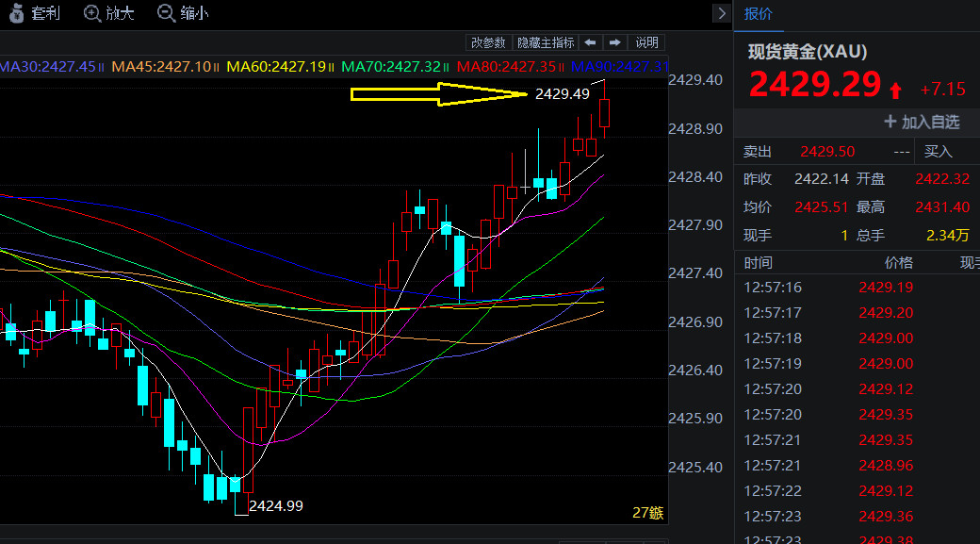Image resolution: width=980 pixels, height=544 pixels.
Task: Select the red MA80 indicator label
Action: [507, 67]
